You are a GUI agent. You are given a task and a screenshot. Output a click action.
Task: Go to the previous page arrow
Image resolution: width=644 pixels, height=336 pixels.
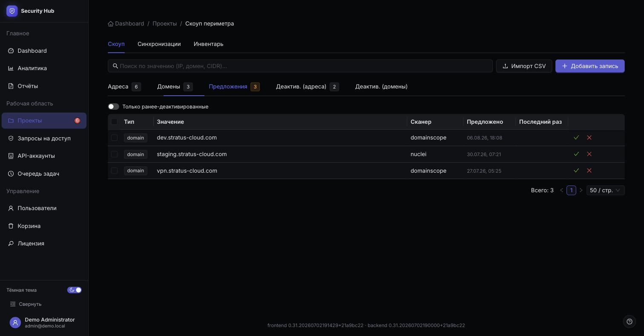click(561, 190)
